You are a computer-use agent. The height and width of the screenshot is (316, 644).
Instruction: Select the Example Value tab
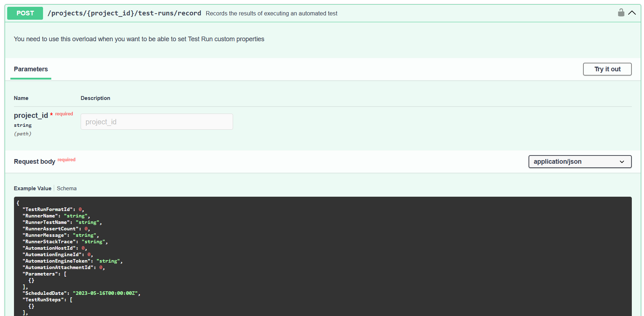pyautogui.click(x=33, y=188)
